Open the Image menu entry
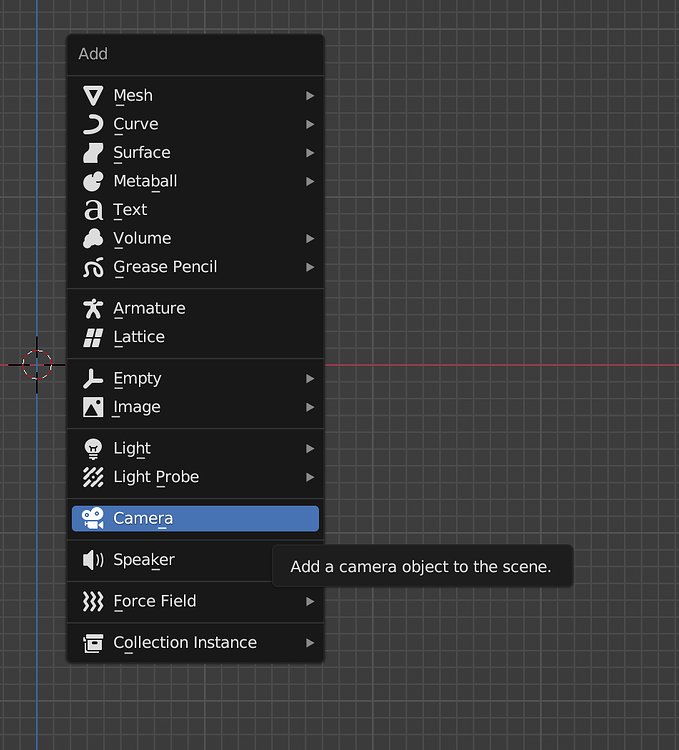This screenshot has width=679, height=750. pos(195,407)
